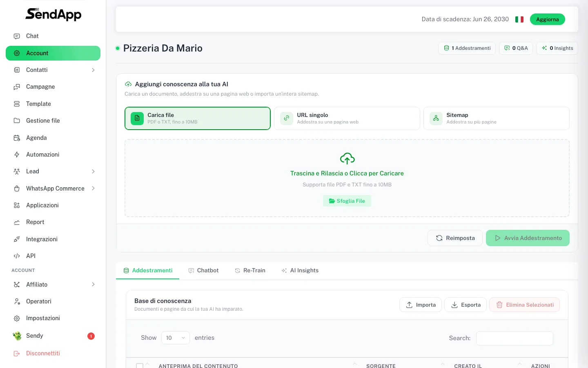Expand the Contatti submenu chevron
The image size is (588, 368).
point(93,70)
